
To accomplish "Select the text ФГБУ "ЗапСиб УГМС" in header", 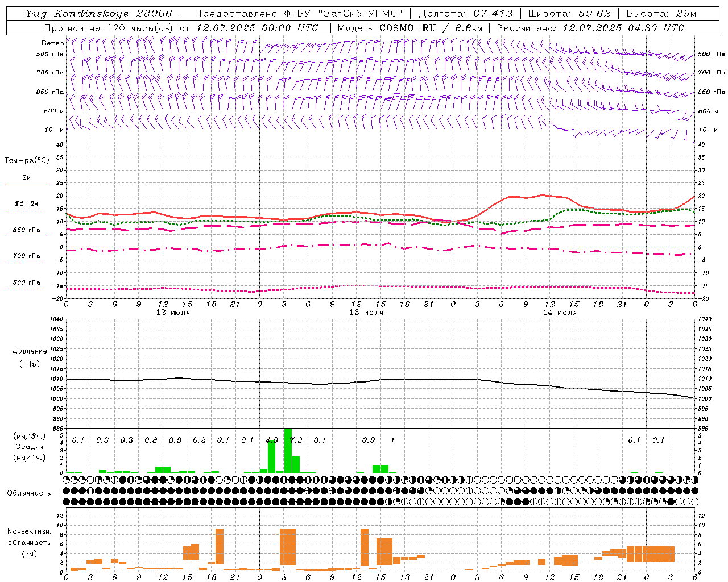I will (x=342, y=14).
